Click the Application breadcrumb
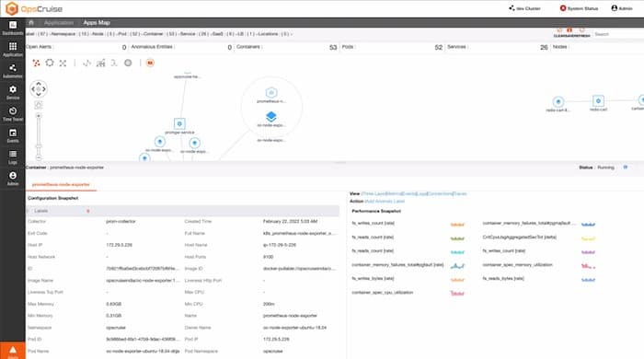Image resolution: width=644 pixels, height=359 pixels. pos(59,23)
